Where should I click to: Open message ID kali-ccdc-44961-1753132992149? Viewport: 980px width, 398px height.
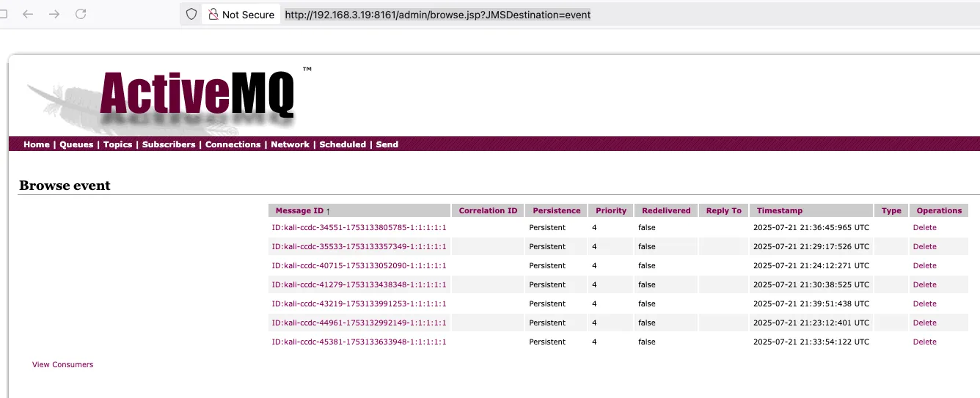coord(359,323)
